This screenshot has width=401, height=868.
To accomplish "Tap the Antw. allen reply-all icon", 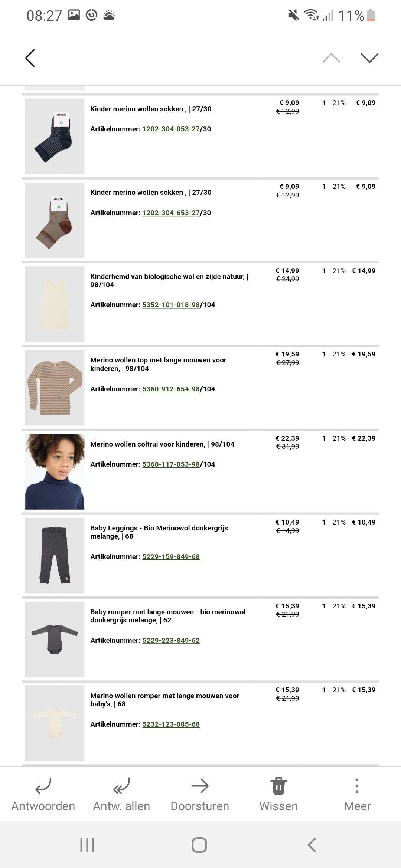I will point(121,786).
